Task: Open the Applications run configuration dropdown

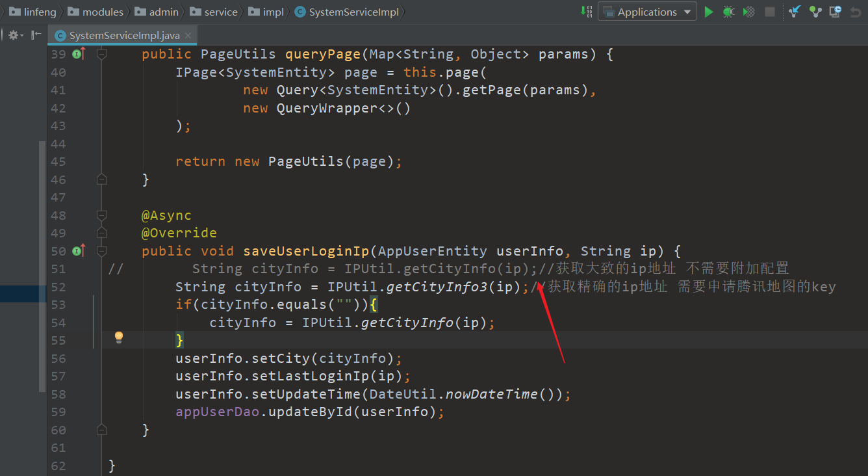Action: pyautogui.click(x=647, y=12)
